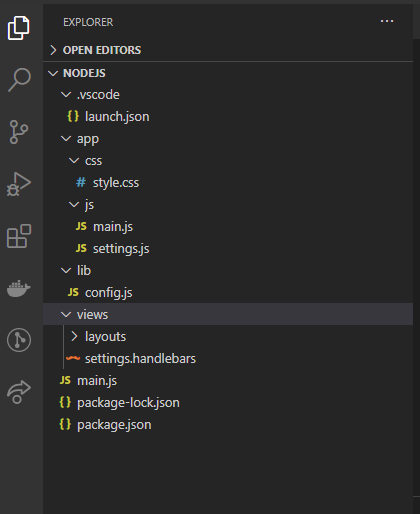Collapse the NODEJS root folder
This screenshot has height=514, width=420.
pyautogui.click(x=228, y=73)
